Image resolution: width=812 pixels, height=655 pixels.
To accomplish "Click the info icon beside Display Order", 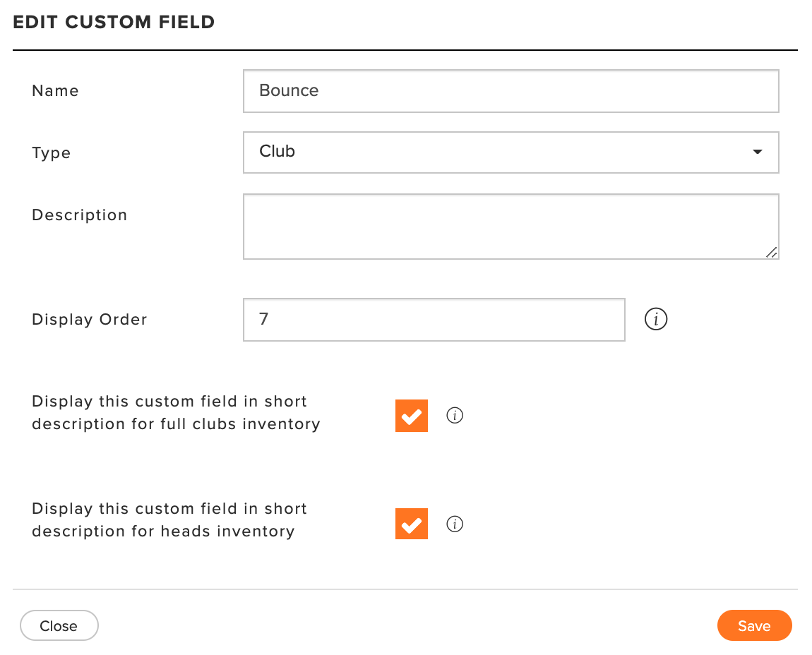I will (x=656, y=319).
